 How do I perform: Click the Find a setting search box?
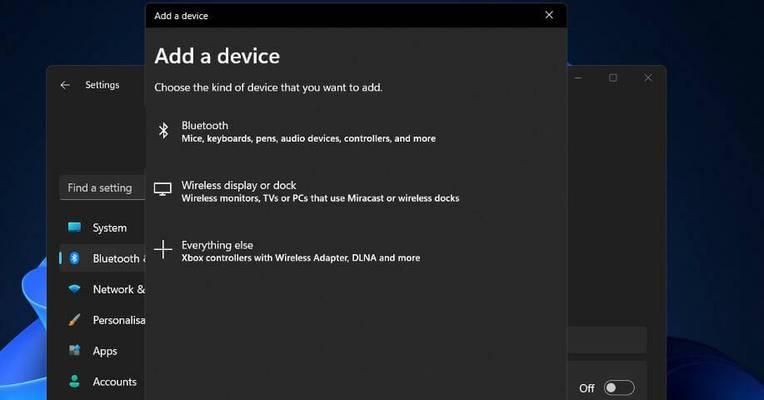102,188
